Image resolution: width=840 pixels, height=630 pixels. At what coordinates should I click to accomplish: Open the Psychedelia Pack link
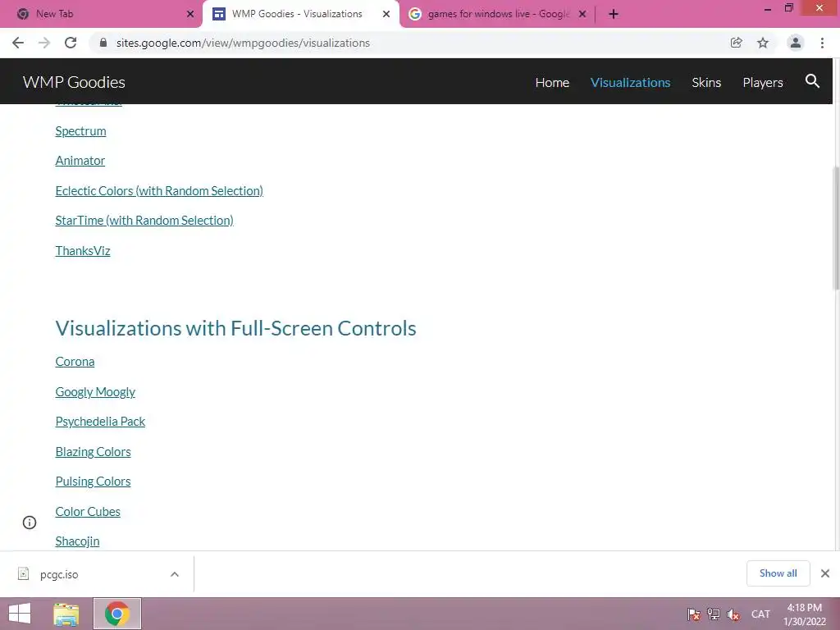(x=100, y=422)
